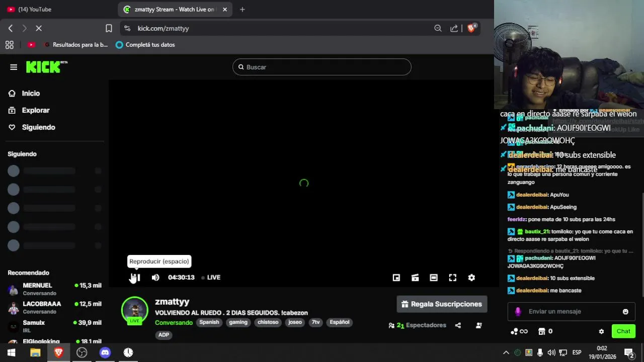Click the share page icon in address bar
This screenshot has height=362, width=644.
click(454, 28)
